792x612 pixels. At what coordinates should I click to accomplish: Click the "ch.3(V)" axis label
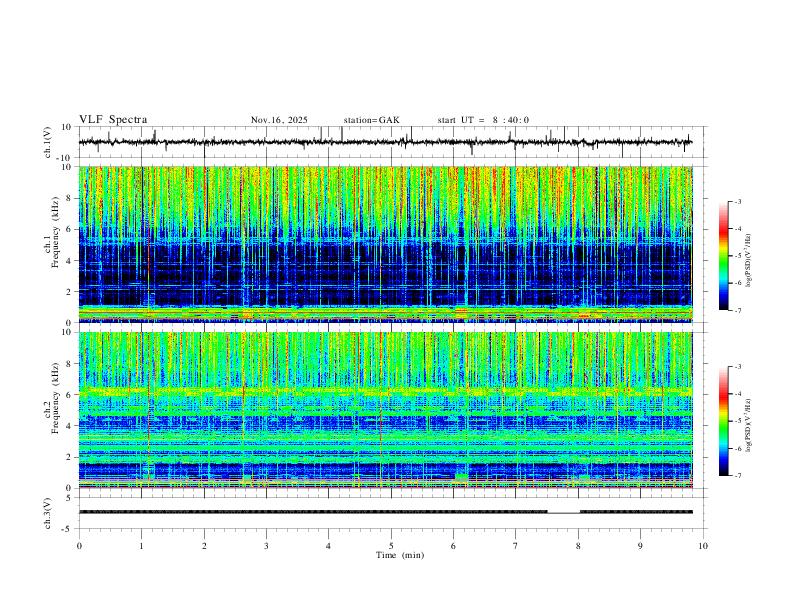click(x=48, y=513)
